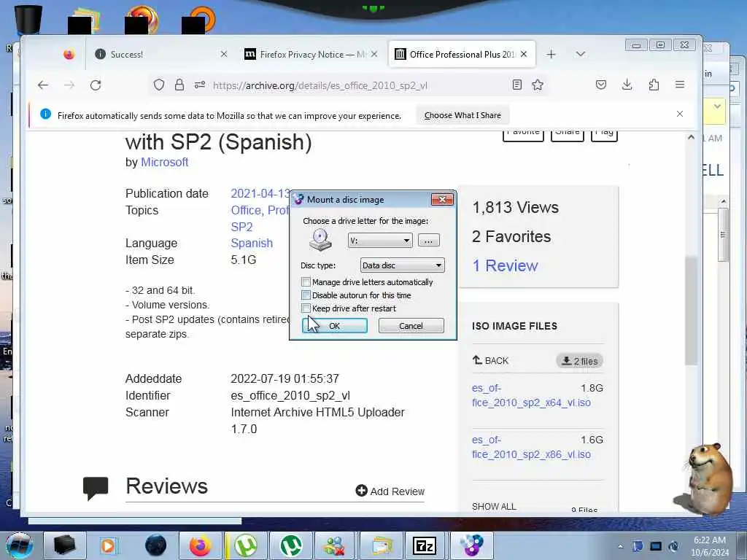Reload the page with the refresh icon
Viewport: 747px width, 560px height.
(x=96, y=85)
